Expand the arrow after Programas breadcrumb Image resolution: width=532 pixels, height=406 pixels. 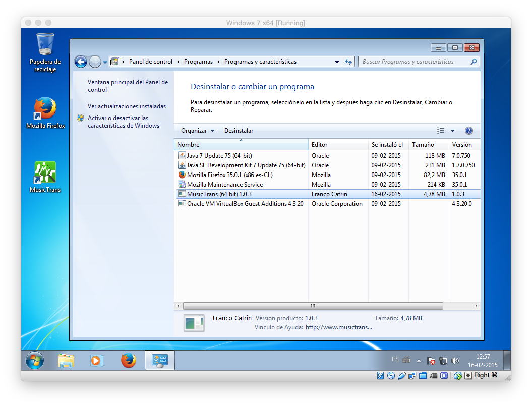tap(218, 62)
